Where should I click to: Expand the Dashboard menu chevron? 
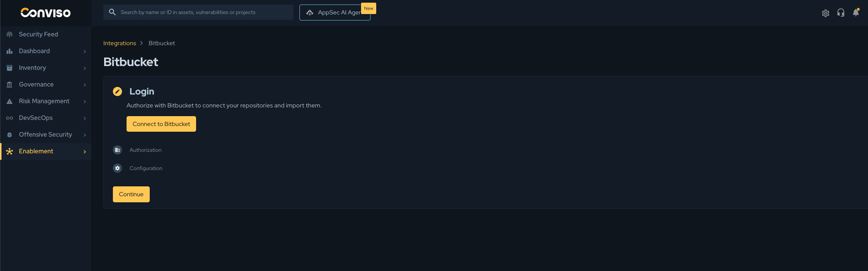click(85, 51)
